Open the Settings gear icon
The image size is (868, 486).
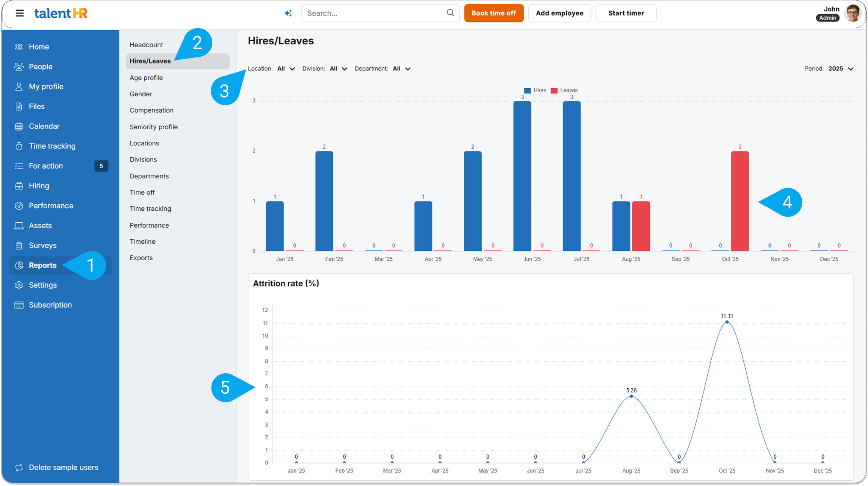[x=19, y=285]
